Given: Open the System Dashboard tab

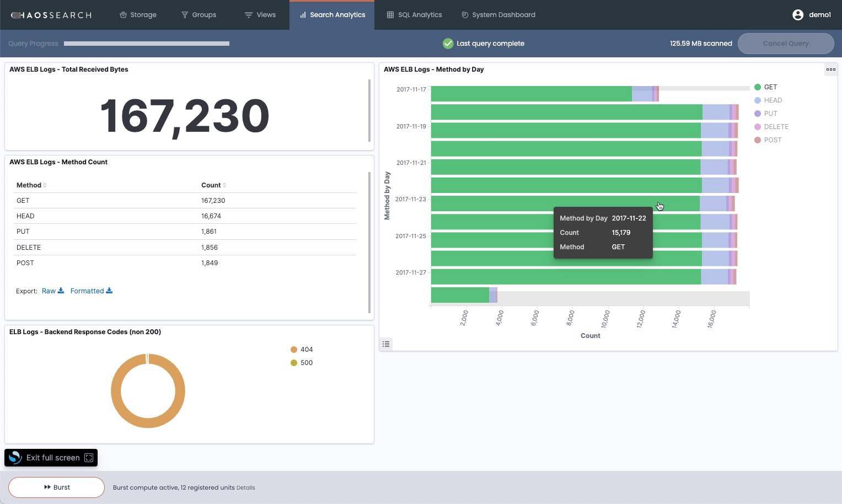Looking at the screenshot, I should (x=497, y=15).
